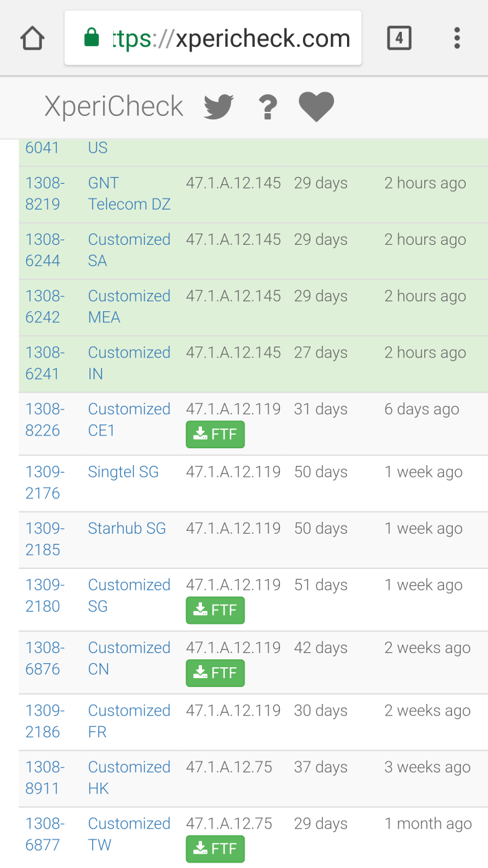The height and width of the screenshot is (868, 488).
Task: Download FTF for Customized TW
Action: tap(216, 848)
